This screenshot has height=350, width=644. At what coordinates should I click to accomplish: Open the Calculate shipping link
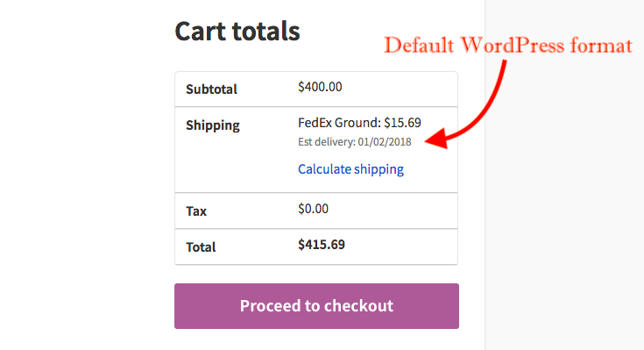click(350, 169)
